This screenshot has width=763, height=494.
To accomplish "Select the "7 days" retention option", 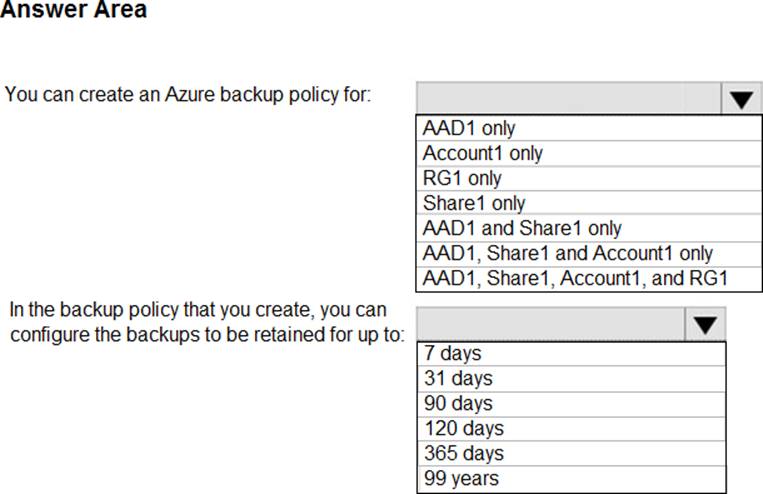I will click(571, 353).
